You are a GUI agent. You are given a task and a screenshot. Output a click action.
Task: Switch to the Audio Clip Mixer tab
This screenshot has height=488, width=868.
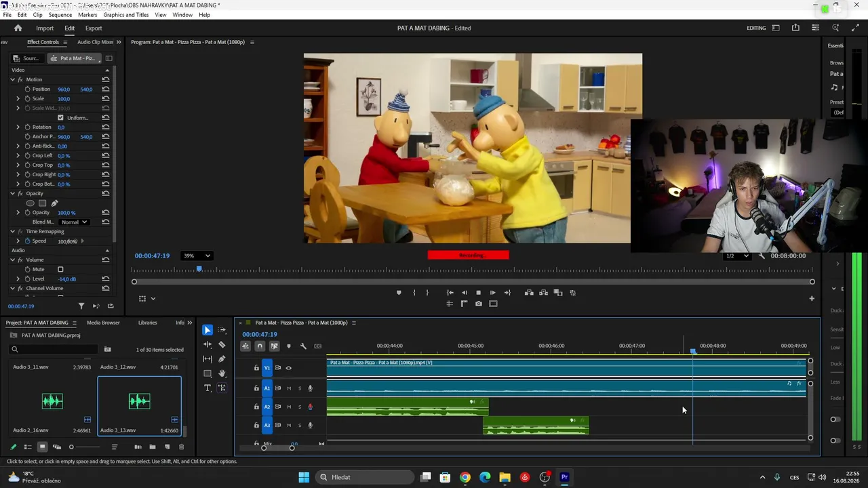95,42
